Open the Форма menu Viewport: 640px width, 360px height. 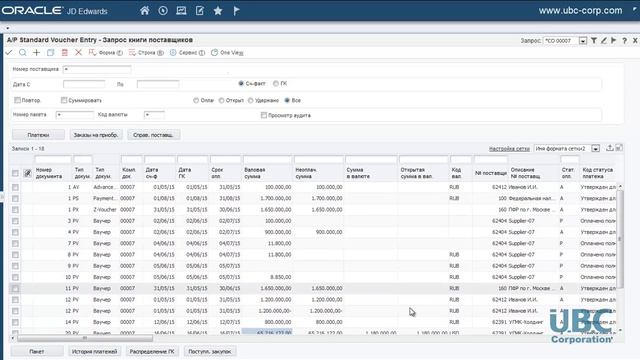click(x=106, y=53)
